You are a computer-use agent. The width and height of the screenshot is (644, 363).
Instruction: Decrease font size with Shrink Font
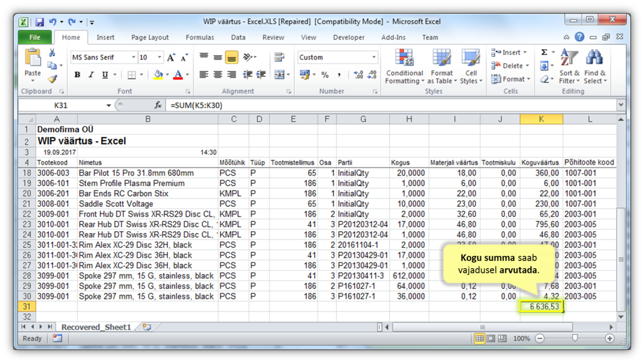click(x=184, y=57)
